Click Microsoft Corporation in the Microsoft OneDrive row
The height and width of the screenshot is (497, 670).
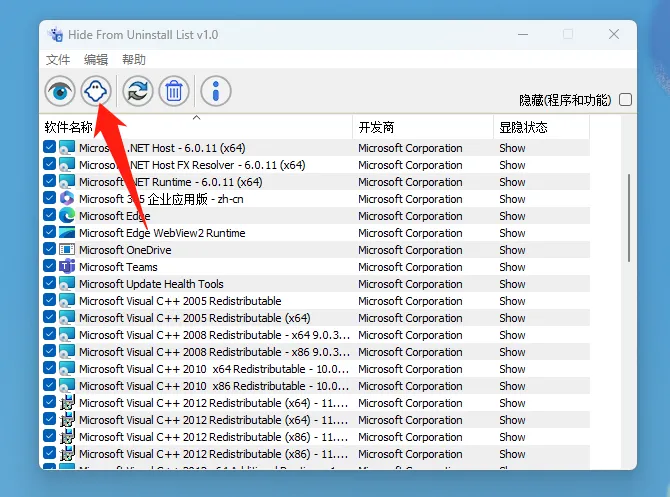(x=410, y=250)
